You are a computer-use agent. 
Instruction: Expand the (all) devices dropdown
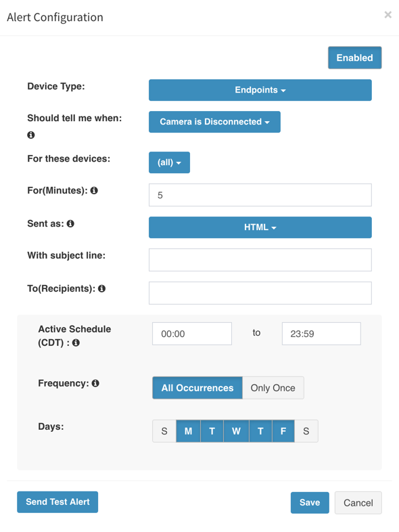(x=169, y=162)
